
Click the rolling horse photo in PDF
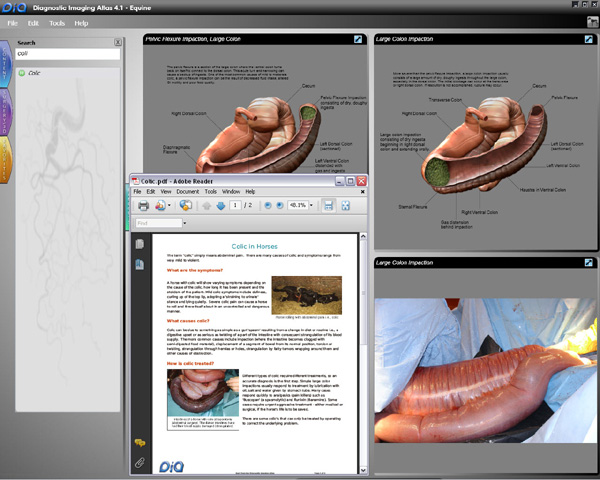click(307, 295)
